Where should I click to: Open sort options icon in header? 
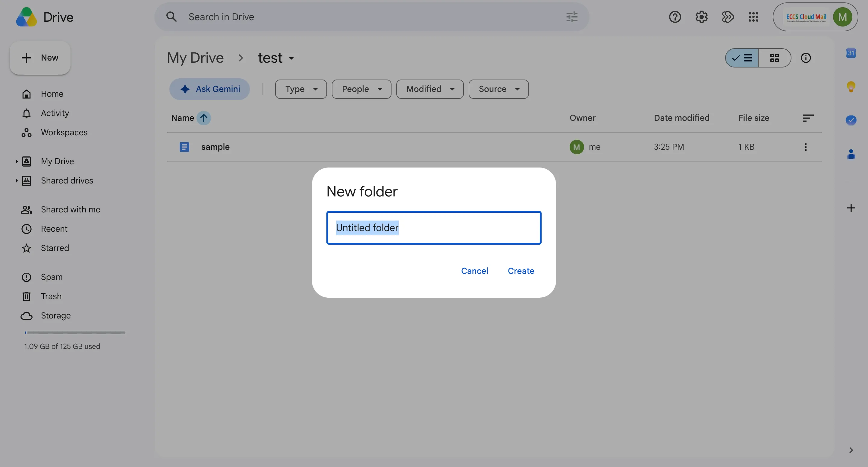click(x=808, y=118)
